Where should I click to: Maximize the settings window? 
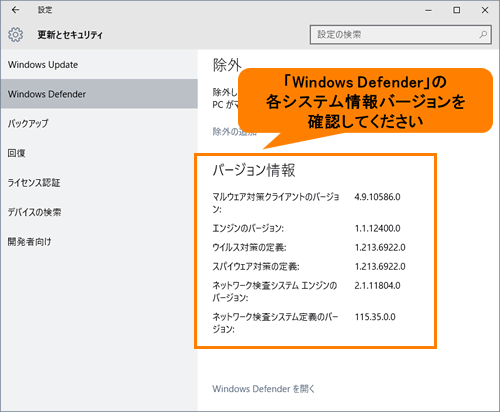click(x=457, y=10)
